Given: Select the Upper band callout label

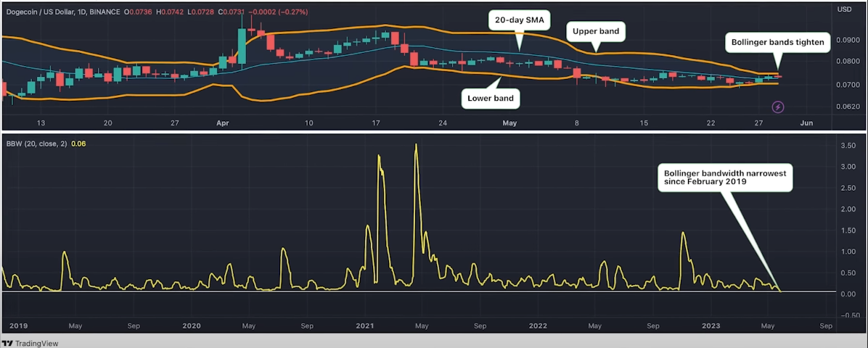Looking at the screenshot, I should pos(596,32).
